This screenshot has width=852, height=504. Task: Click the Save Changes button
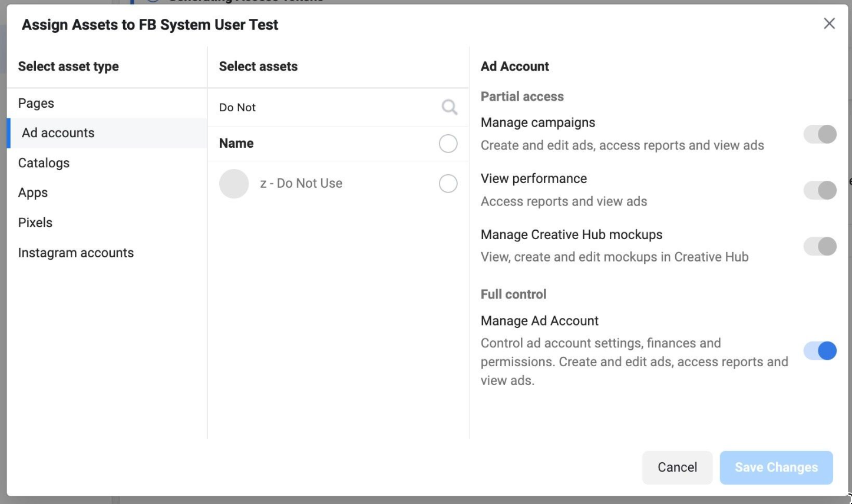777,467
